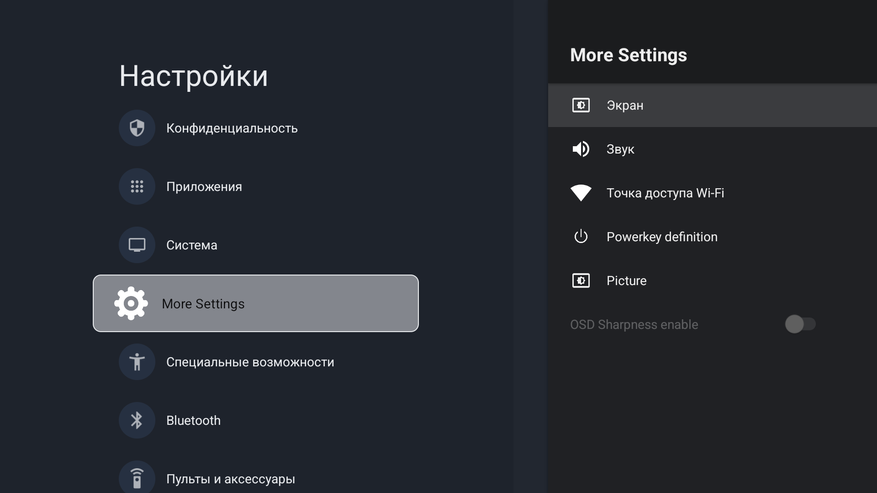Click the Wi-Fi hotspot icon

tap(581, 193)
